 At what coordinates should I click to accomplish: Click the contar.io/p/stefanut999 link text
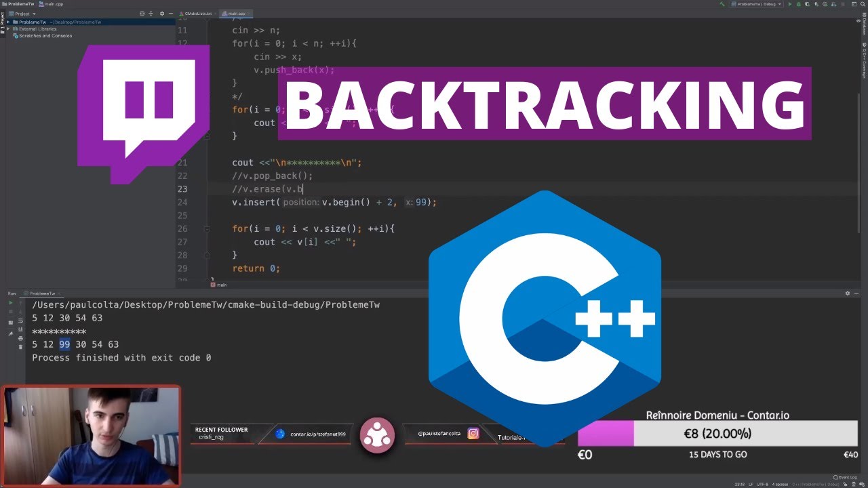tap(318, 434)
